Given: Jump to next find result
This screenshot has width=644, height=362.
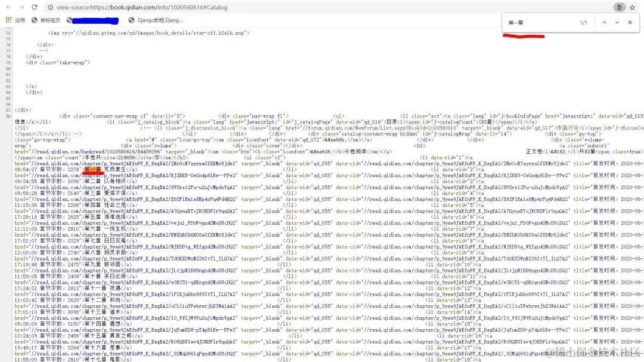Looking at the screenshot, I should pos(617,23).
